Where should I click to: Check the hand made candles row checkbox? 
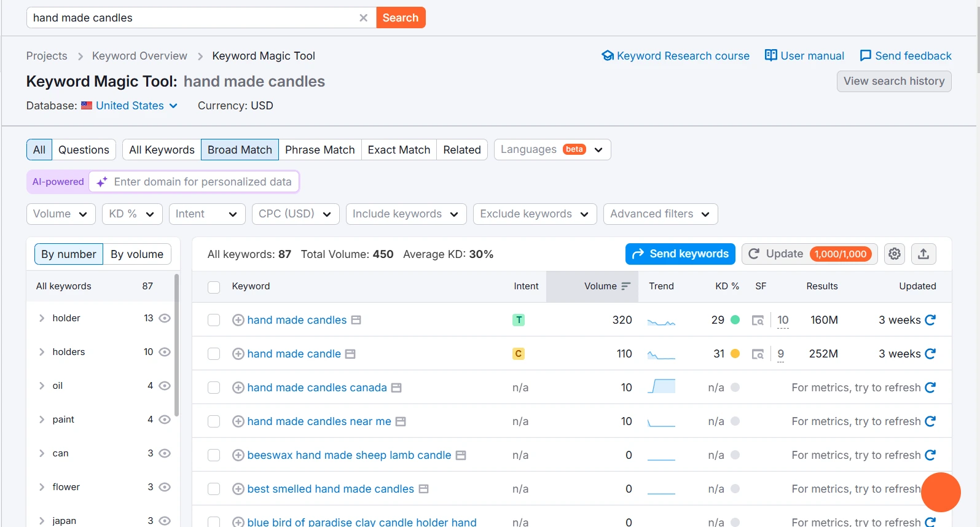(x=214, y=320)
